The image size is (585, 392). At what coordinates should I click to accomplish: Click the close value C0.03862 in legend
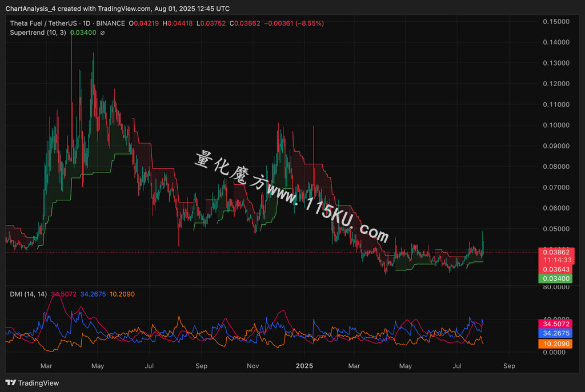coord(245,23)
